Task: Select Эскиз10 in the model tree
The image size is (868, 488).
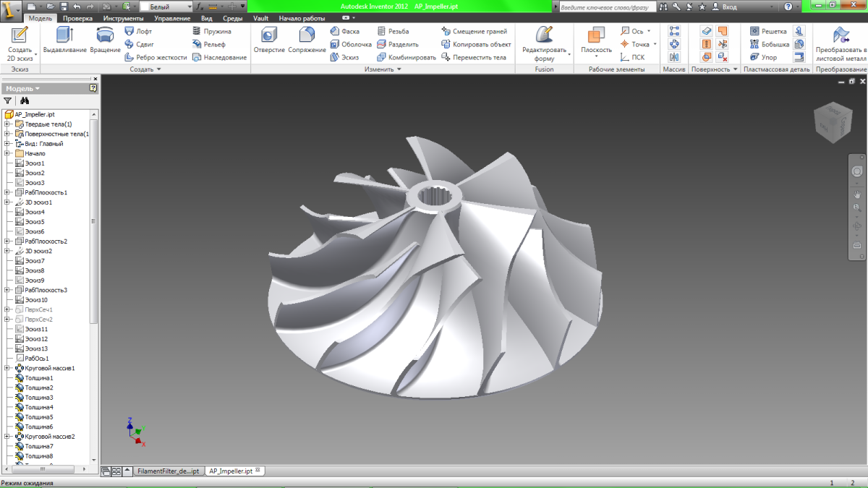Action: pos(35,299)
